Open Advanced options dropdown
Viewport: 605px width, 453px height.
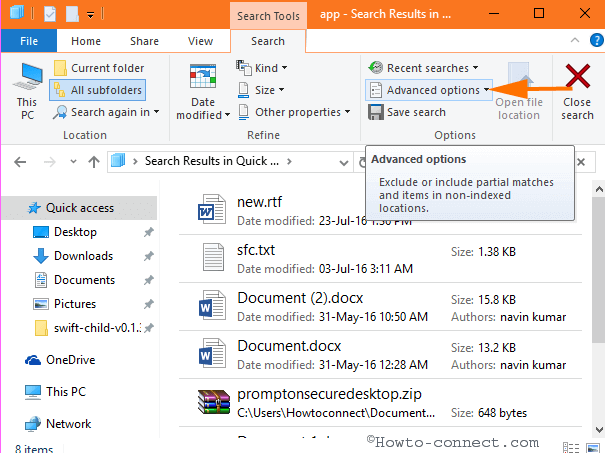tap(429, 90)
